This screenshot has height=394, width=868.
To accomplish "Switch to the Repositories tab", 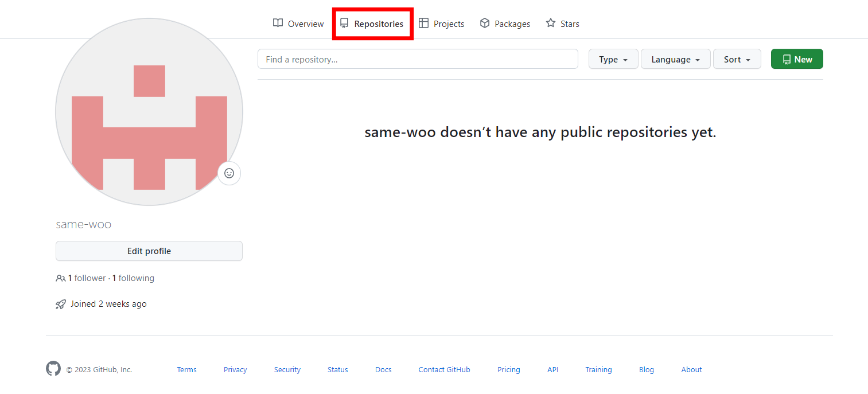I will [372, 24].
